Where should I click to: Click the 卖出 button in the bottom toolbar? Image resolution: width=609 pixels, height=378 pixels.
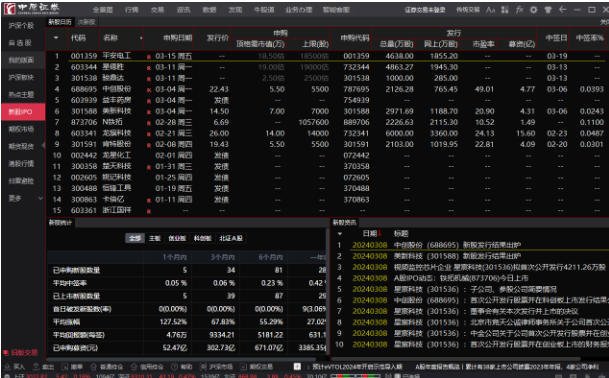coord(44,367)
